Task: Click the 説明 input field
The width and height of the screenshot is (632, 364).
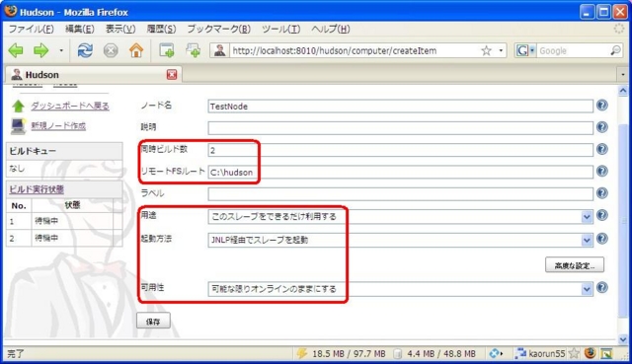Action: coord(400,128)
